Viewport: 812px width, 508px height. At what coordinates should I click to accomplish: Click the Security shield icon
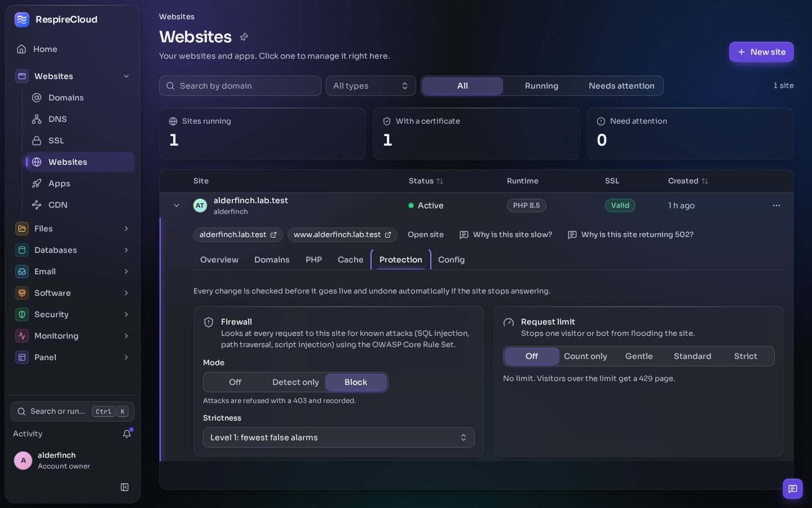pos(22,314)
